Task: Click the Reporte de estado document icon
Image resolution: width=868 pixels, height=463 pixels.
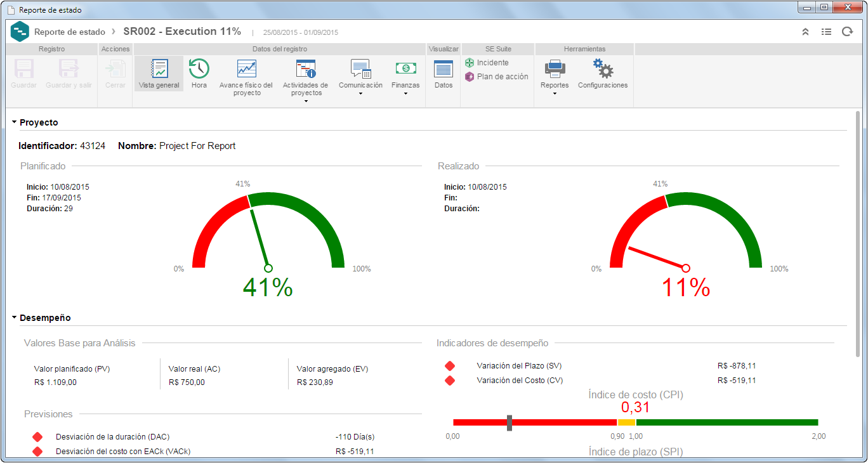Action: tap(11, 10)
